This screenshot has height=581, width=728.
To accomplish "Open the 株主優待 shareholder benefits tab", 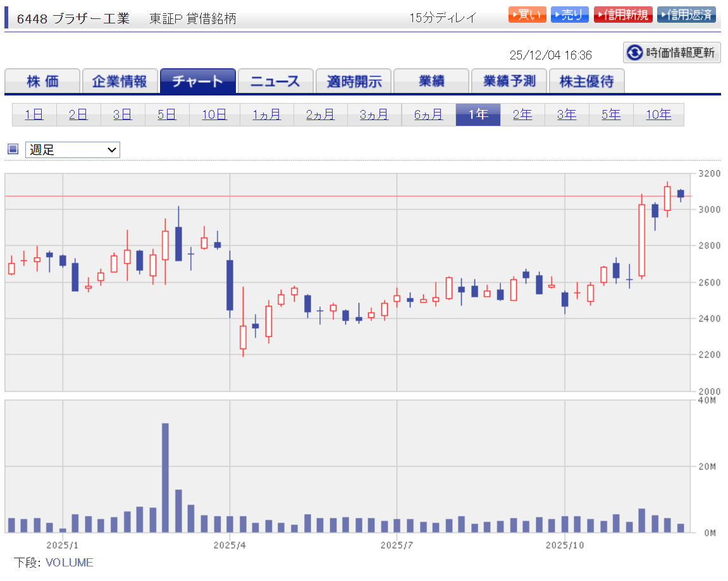I will coord(586,82).
